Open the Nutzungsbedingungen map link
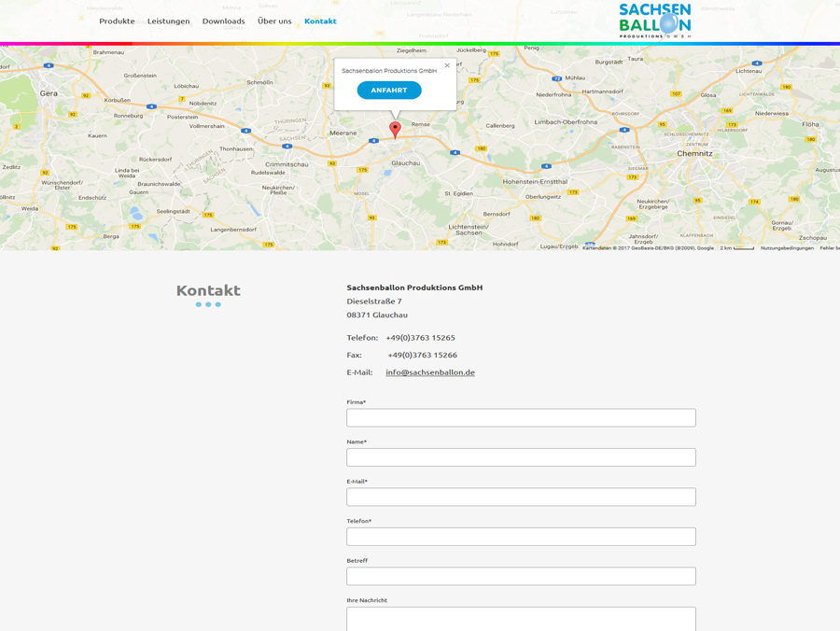This screenshot has width=840, height=631. point(787,248)
